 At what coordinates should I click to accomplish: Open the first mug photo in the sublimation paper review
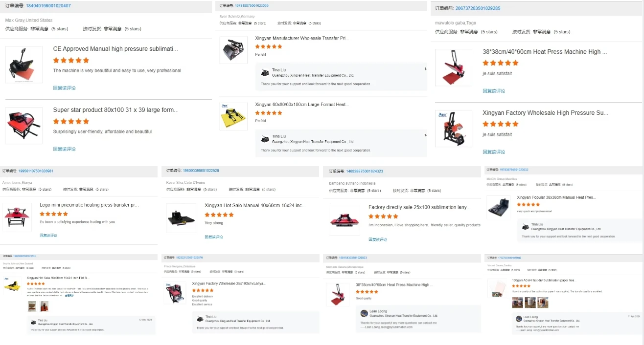click(x=517, y=303)
